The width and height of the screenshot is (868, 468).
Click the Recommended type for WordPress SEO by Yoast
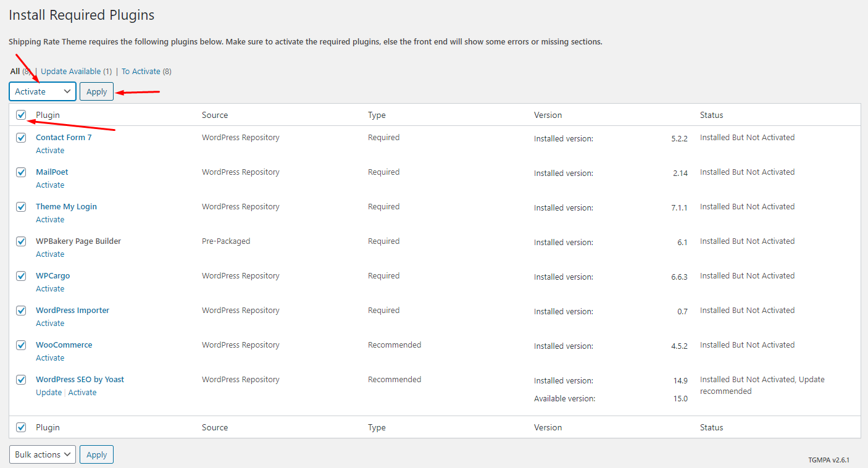(394, 380)
